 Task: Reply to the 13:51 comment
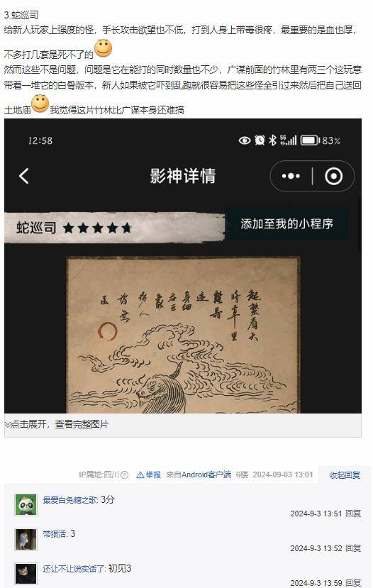[x=353, y=514]
